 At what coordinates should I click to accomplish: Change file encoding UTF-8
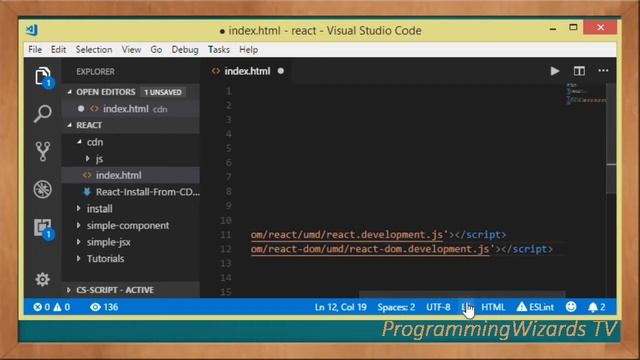coord(438,307)
